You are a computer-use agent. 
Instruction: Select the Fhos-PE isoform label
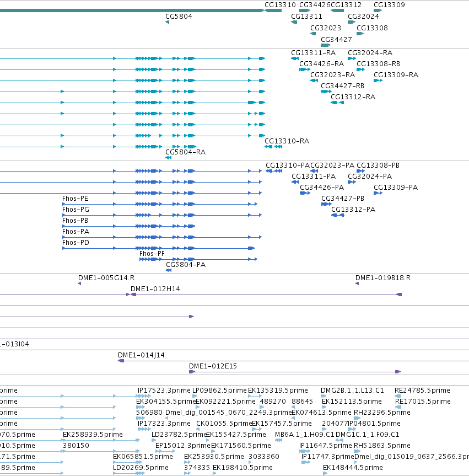tap(76, 199)
